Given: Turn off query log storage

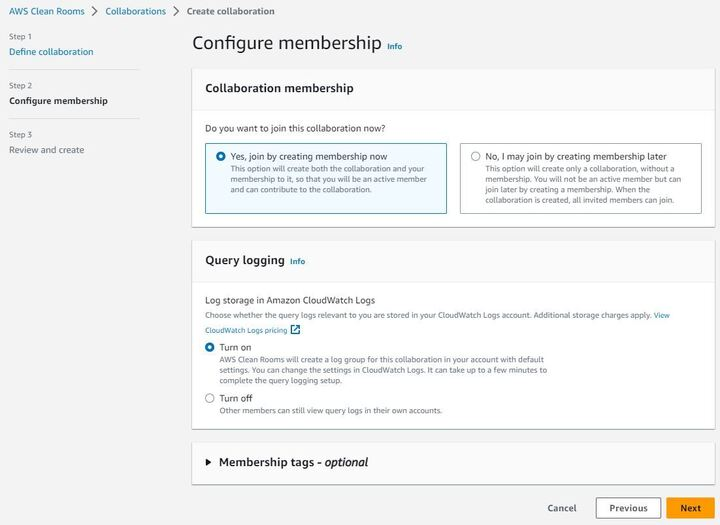Looking at the screenshot, I should pyautogui.click(x=210, y=398).
